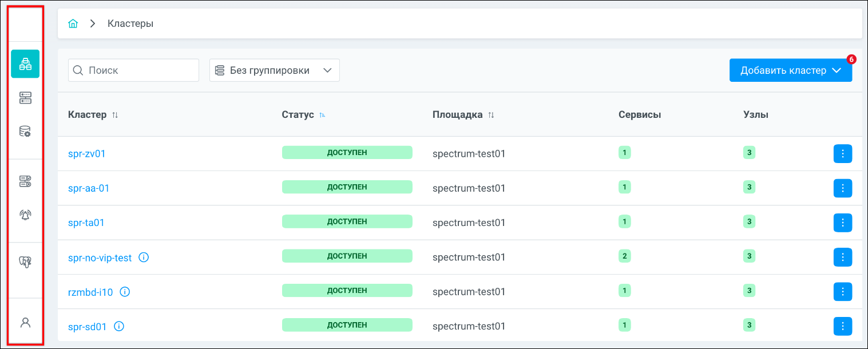Screen dimensions: 868x349
Task: Sort the table by 'Площадка' column
Action: [x=491, y=115]
